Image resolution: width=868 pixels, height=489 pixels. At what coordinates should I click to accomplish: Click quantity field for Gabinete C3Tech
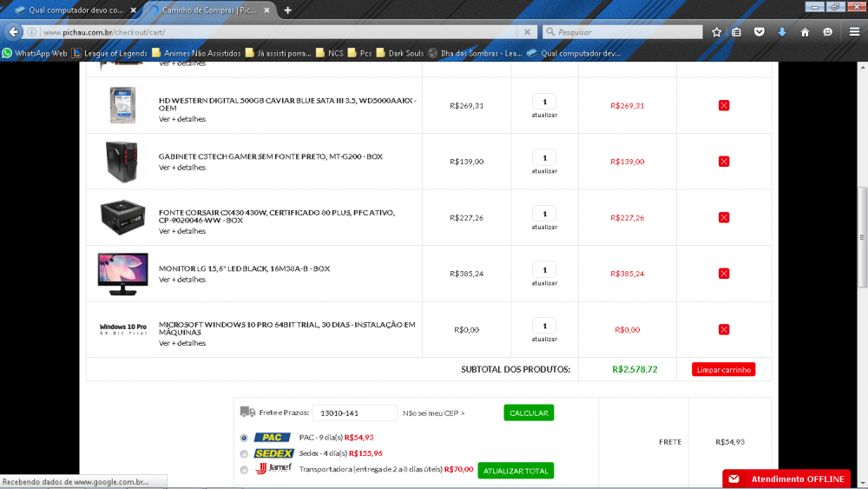pos(544,158)
